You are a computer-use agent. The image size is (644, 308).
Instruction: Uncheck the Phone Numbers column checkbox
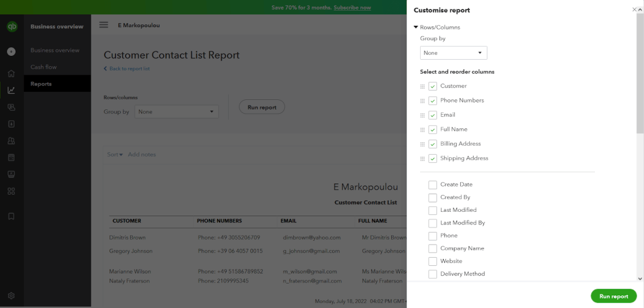coord(433,101)
